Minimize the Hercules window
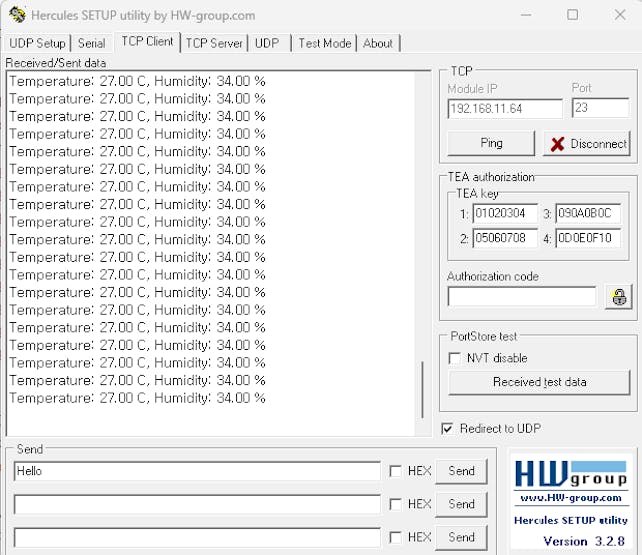This screenshot has height=555, width=642. click(526, 15)
